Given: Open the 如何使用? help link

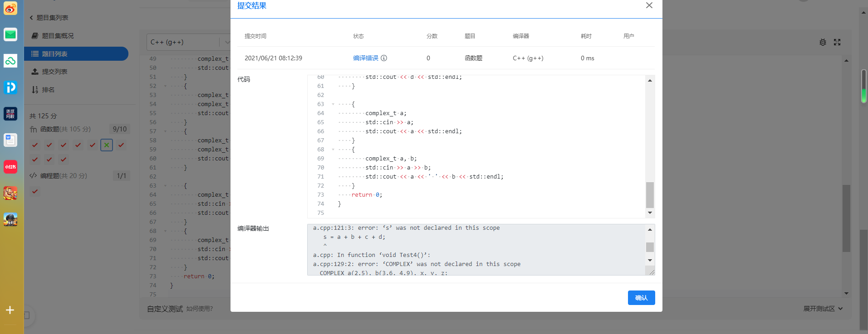Looking at the screenshot, I should coord(199,309).
